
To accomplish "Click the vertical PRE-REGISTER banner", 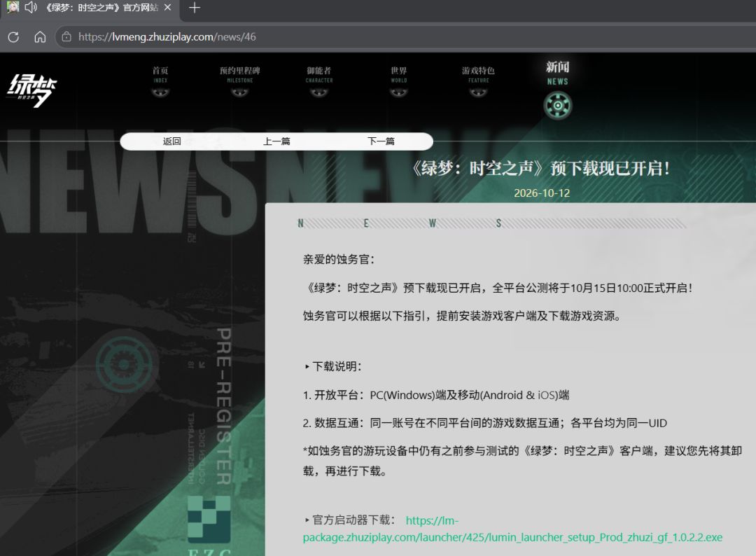I will pos(224,407).
